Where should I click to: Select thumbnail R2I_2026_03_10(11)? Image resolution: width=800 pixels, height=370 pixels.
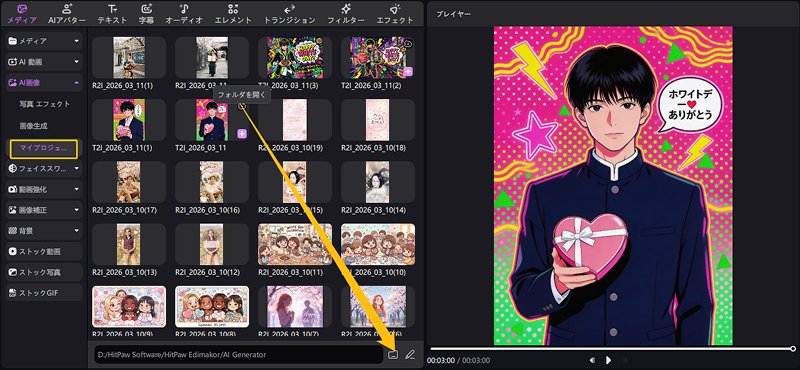(295, 244)
